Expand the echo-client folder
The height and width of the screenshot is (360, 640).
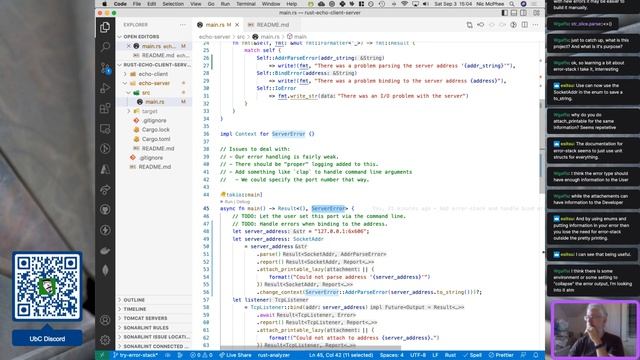(154, 74)
